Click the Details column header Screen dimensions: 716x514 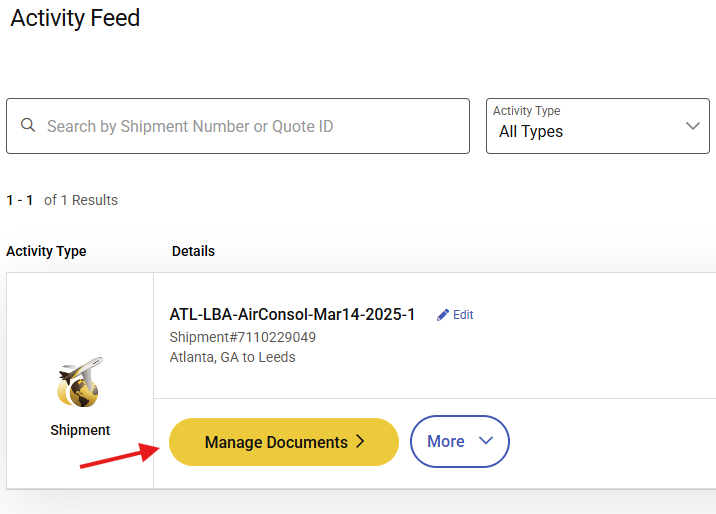point(193,251)
